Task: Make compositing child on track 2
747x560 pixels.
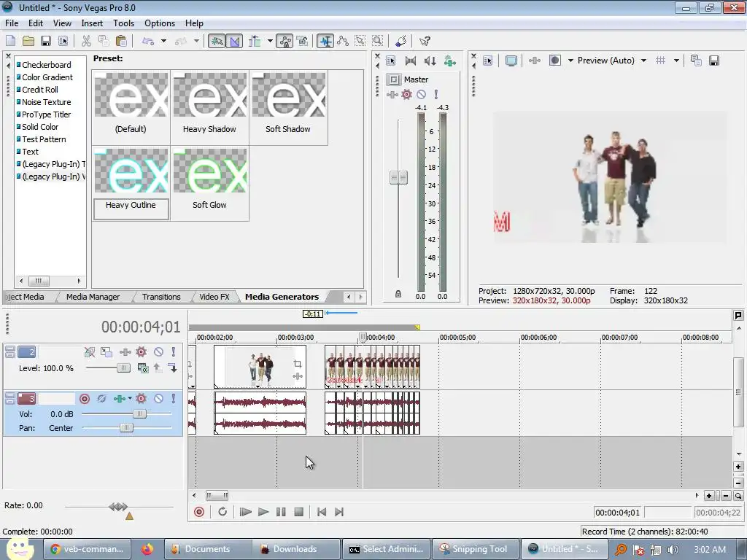Action: click(x=172, y=367)
